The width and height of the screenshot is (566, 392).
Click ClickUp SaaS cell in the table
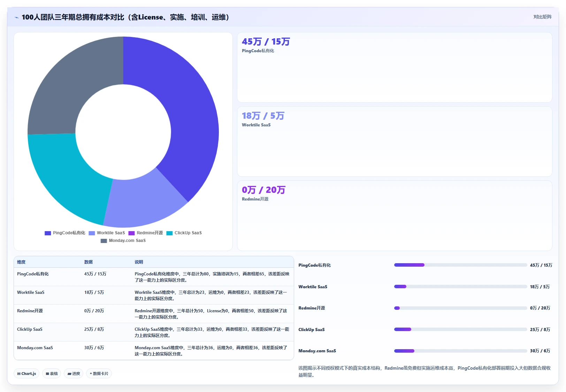[30, 329]
